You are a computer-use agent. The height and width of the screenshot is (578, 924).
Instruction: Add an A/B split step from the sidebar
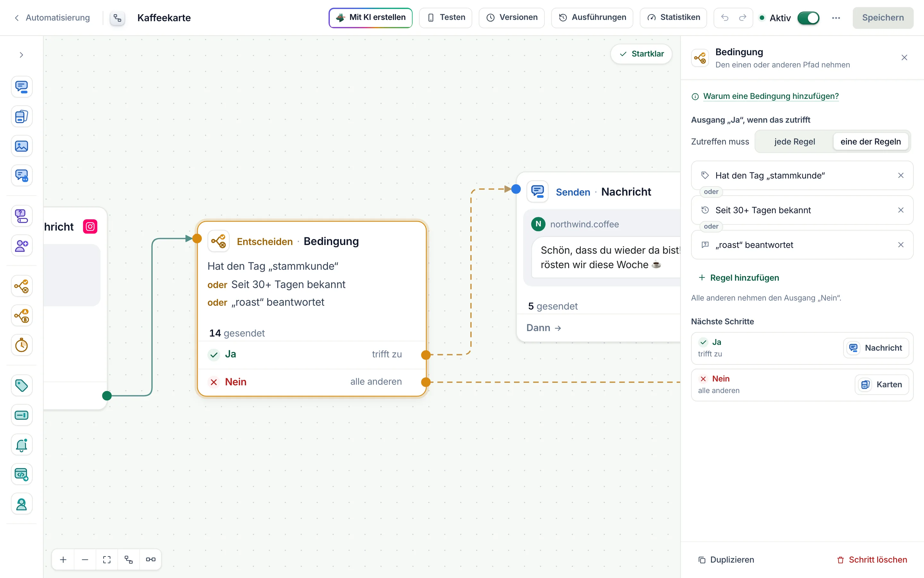click(x=21, y=316)
